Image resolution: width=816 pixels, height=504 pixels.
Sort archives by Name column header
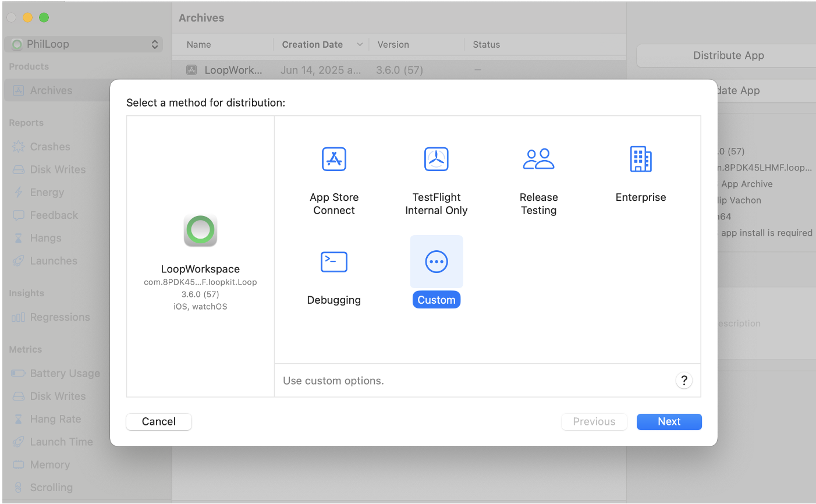(x=199, y=45)
